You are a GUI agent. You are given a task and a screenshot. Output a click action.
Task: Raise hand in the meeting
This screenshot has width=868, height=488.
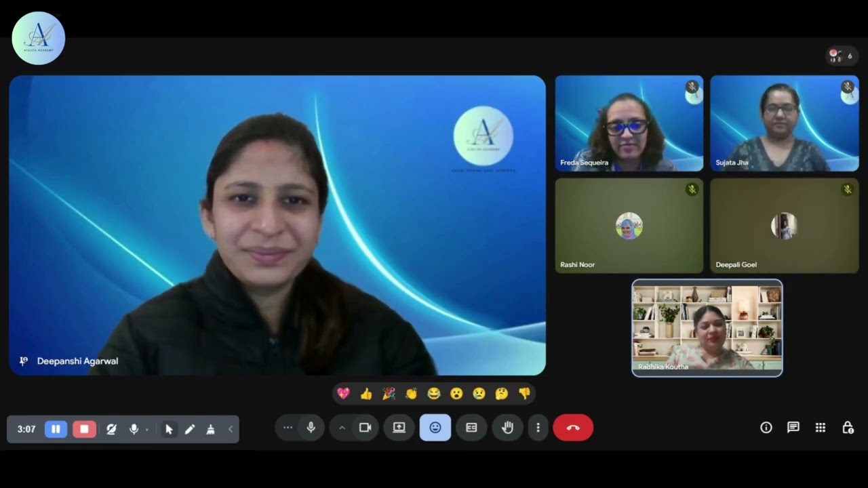click(x=507, y=428)
